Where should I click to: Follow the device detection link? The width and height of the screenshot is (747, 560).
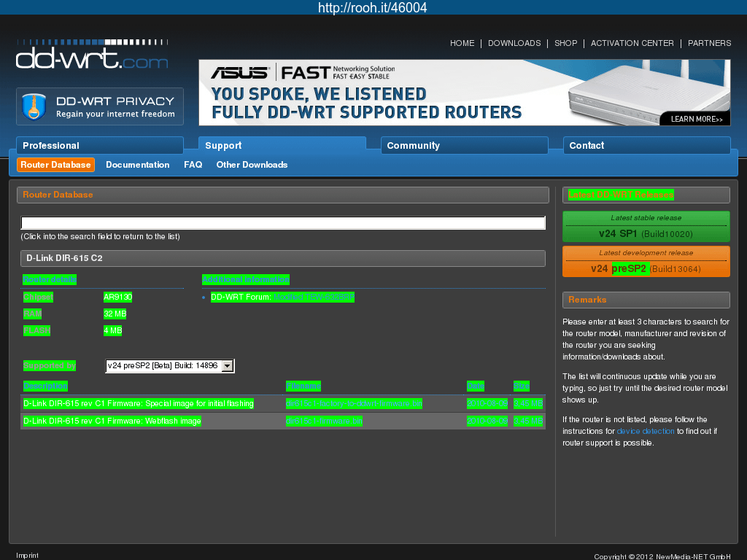pos(646,432)
